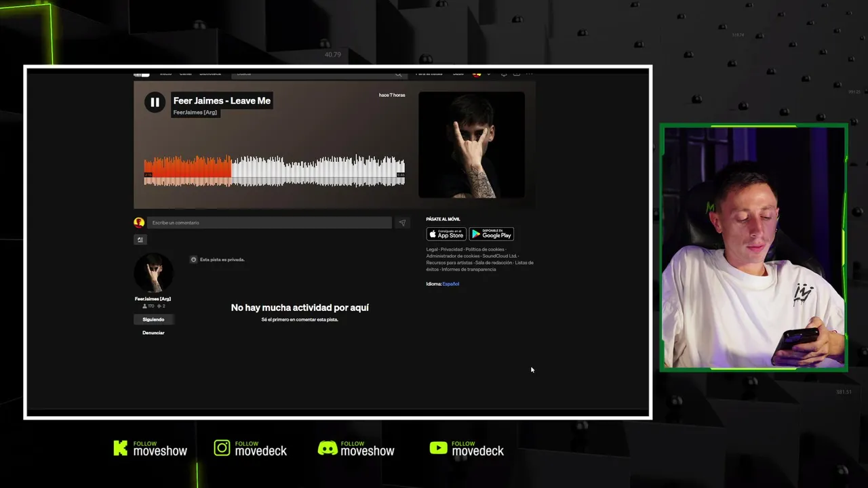
Task: Click the Denunciar button
Action: coord(153,333)
